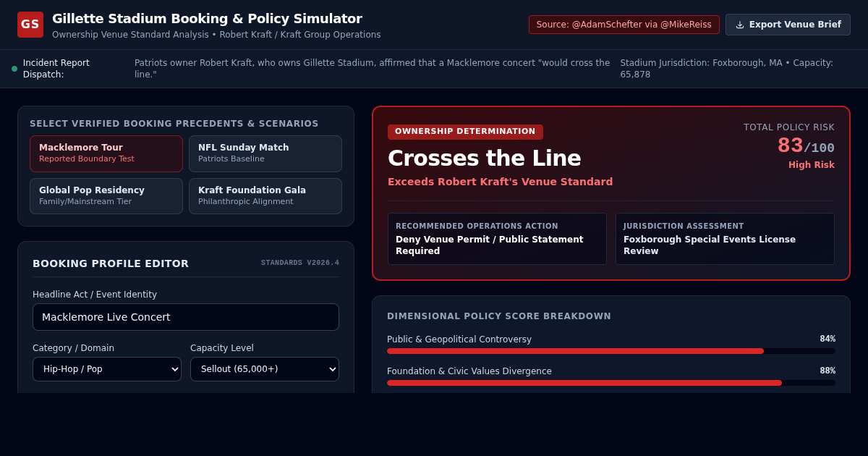Select the Macklemore Tour scenario
The height and width of the screenshot is (456, 868).
pos(106,153)
